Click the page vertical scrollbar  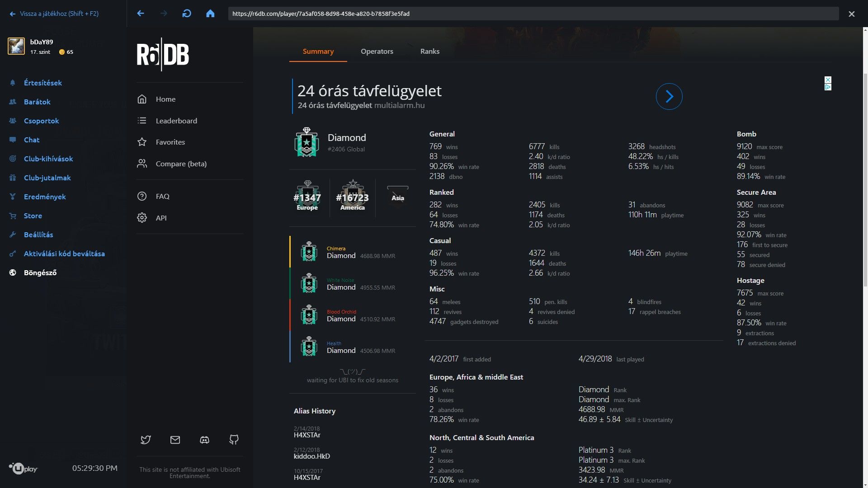[865, 181]
